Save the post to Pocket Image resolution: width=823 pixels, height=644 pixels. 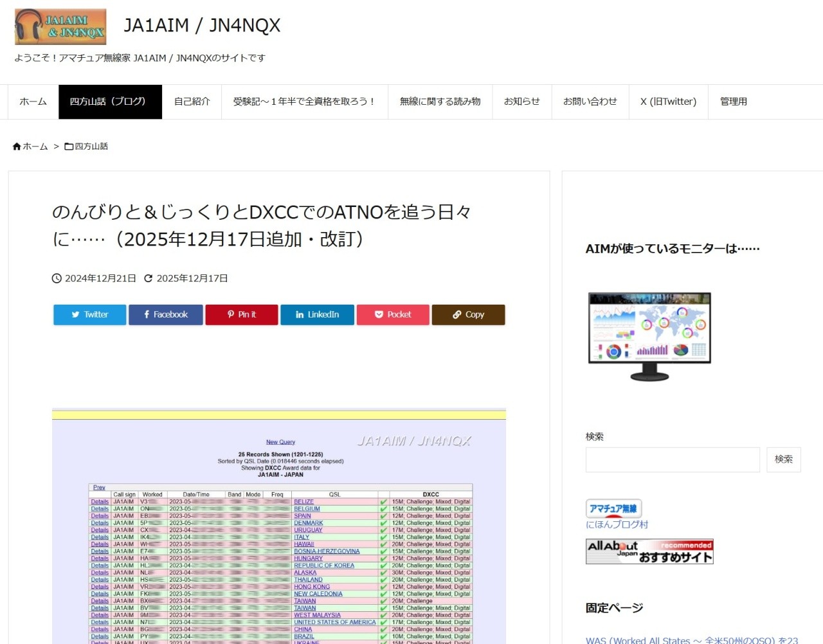393,315
